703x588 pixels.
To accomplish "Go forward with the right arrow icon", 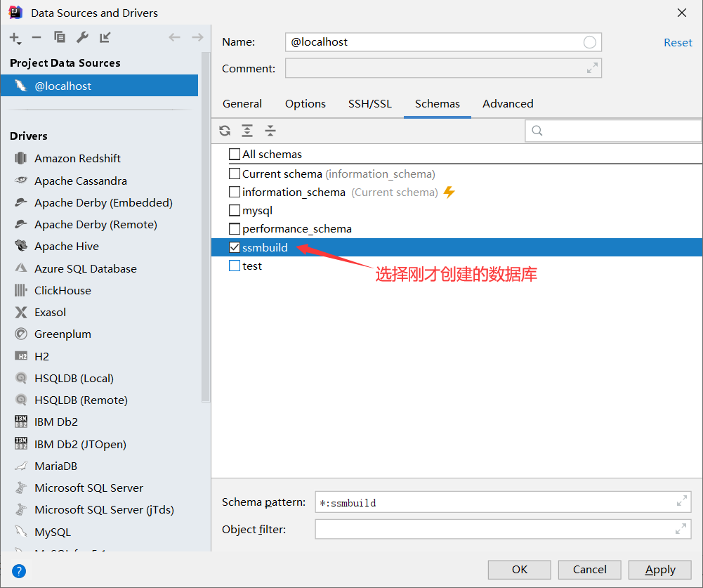I will click(197, 37).
